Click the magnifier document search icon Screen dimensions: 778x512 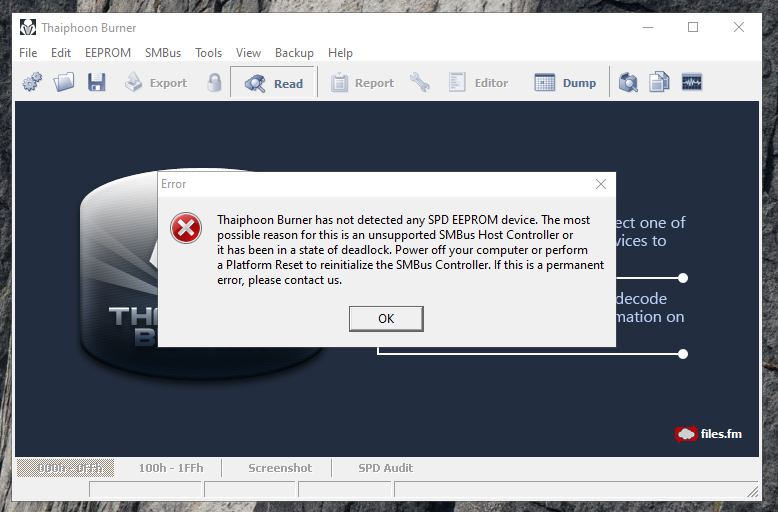(x=628, y=82)
